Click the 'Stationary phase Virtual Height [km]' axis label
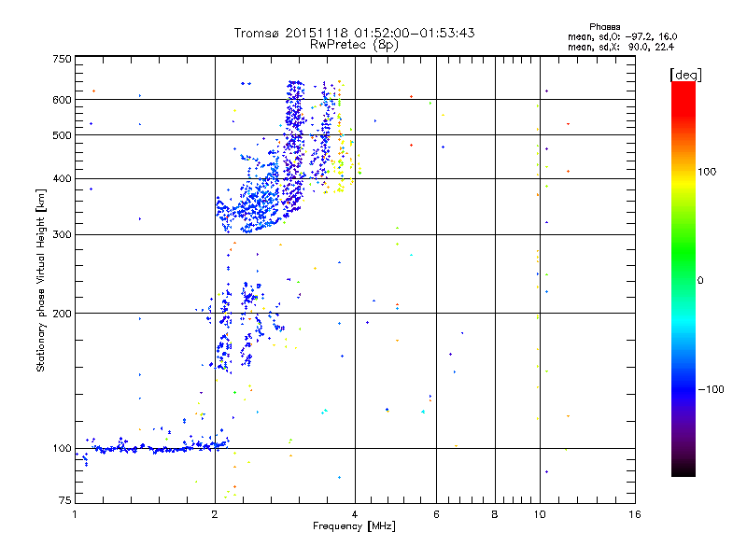Image resolution: width=747 pixels, height=560 pixels. (41, 281)
